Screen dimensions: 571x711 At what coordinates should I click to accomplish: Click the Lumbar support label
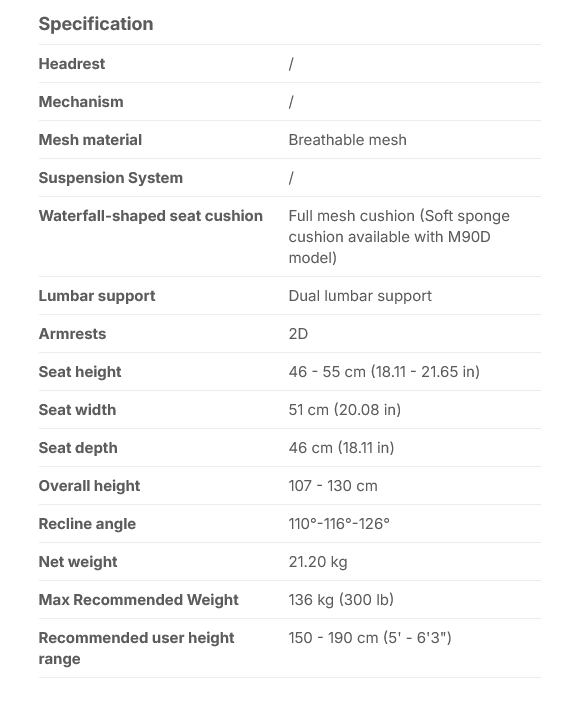[97, 296]
